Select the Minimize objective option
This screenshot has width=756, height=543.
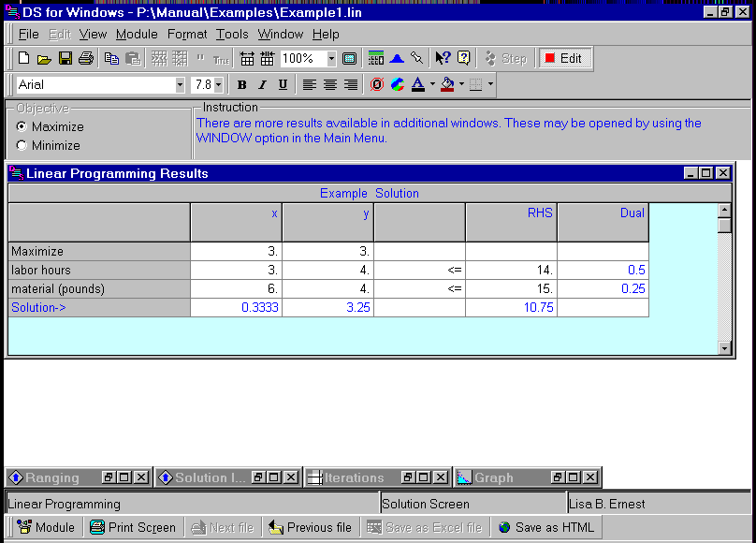click(x=22, y=145)
